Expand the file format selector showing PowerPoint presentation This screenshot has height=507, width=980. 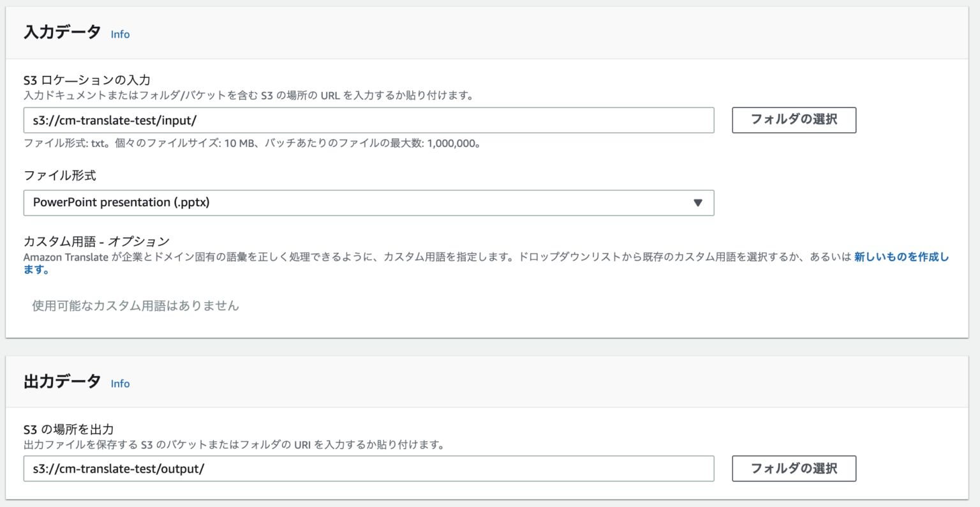tap(369, 202)
